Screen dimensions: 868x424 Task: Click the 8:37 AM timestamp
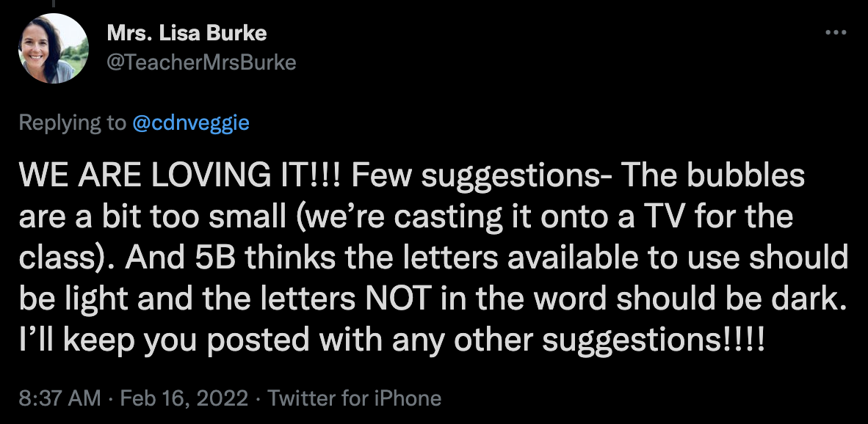tap(60, 398)
